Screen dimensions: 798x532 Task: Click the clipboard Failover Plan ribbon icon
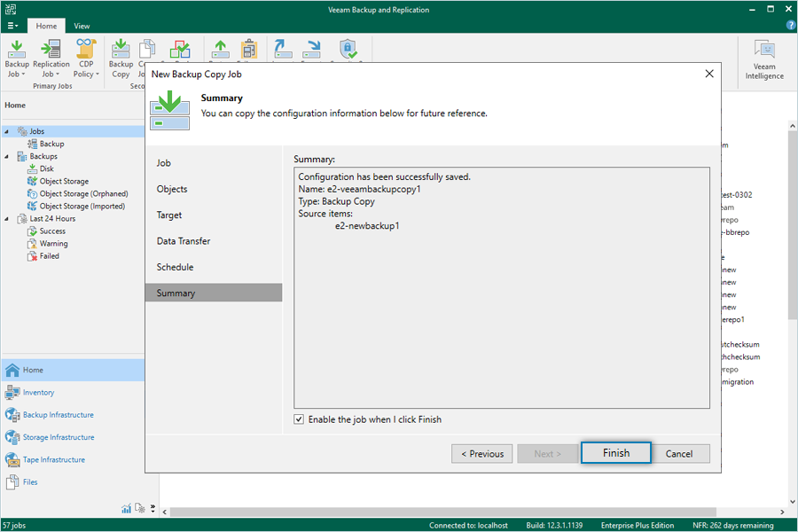point(249,50)
